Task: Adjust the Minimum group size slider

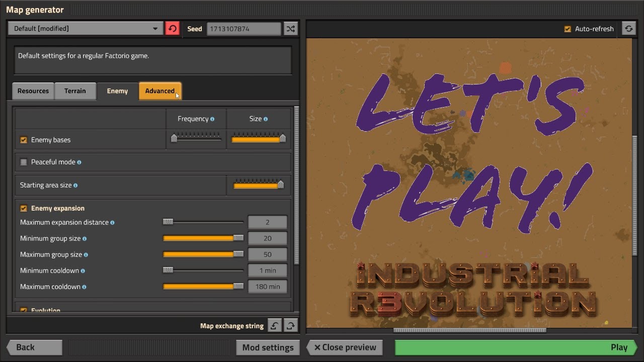Action: click(203, 238)
